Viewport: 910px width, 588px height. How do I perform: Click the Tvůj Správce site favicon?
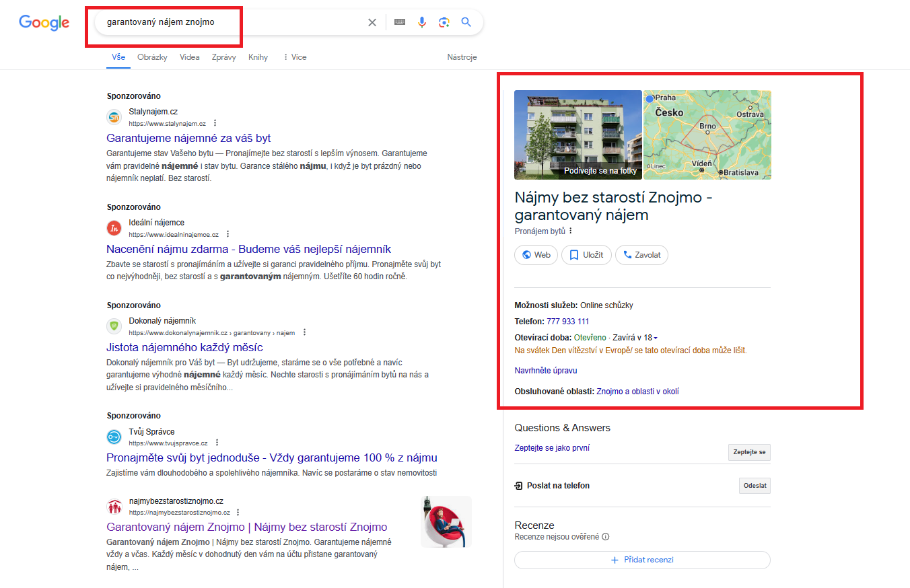click(114, 437)
